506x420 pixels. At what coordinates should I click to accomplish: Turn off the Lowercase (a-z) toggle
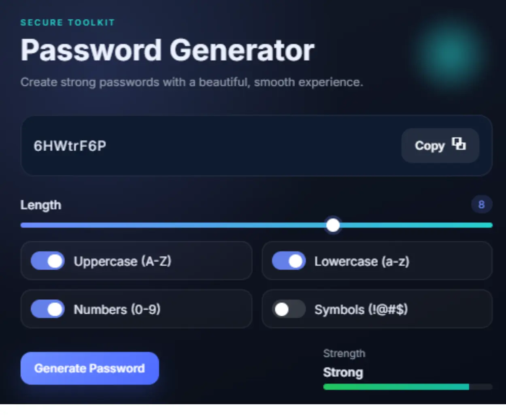click(289, 261)
